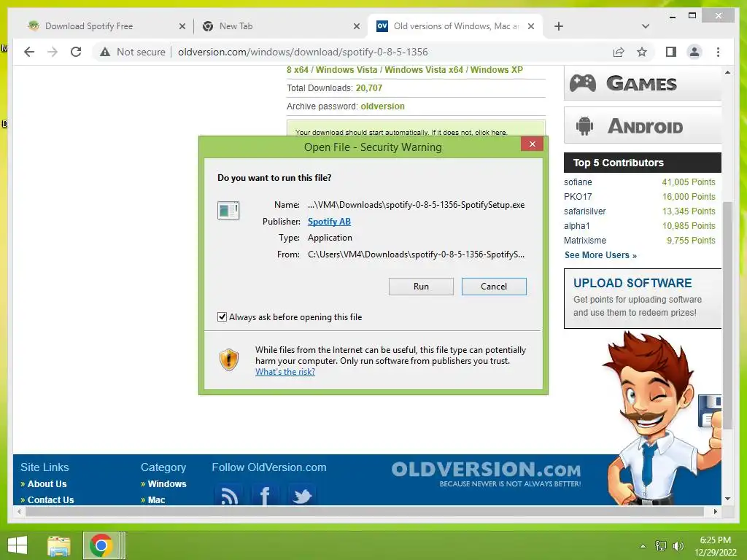
Task: Click the network icon in system tray
Action: coord(661,546)
